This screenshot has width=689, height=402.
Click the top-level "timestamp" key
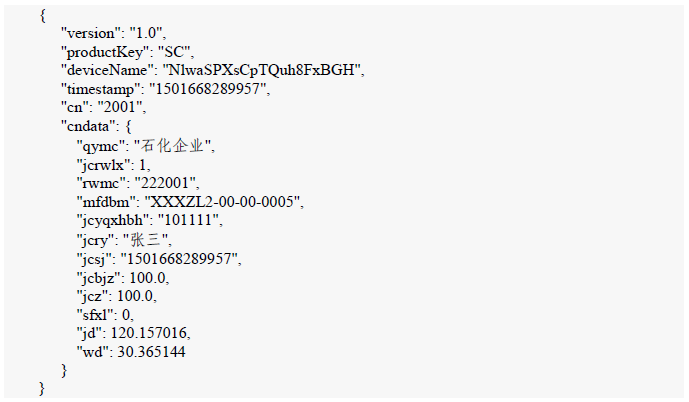97,89
